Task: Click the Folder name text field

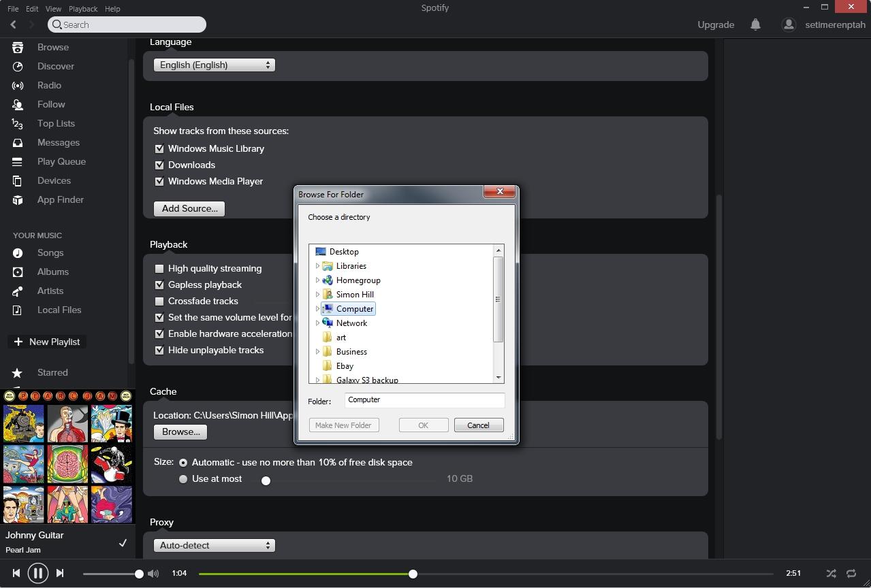Action: [424, 400]
